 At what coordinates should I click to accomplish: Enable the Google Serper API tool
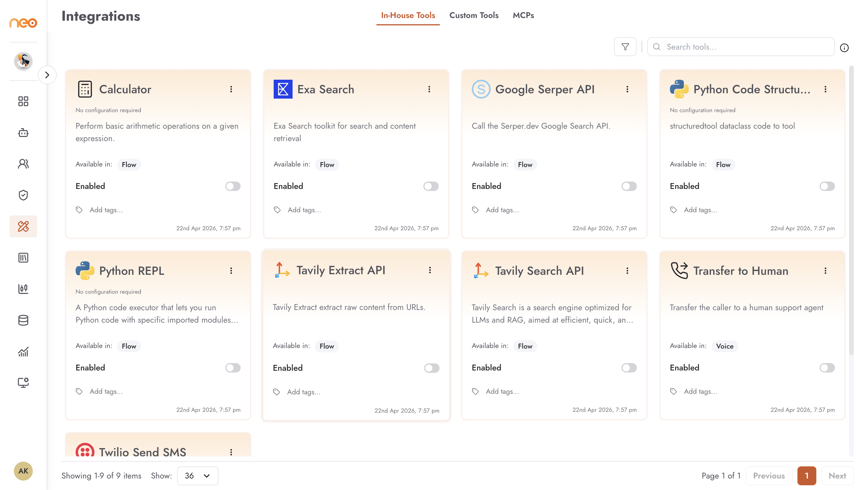coord(629,186)
